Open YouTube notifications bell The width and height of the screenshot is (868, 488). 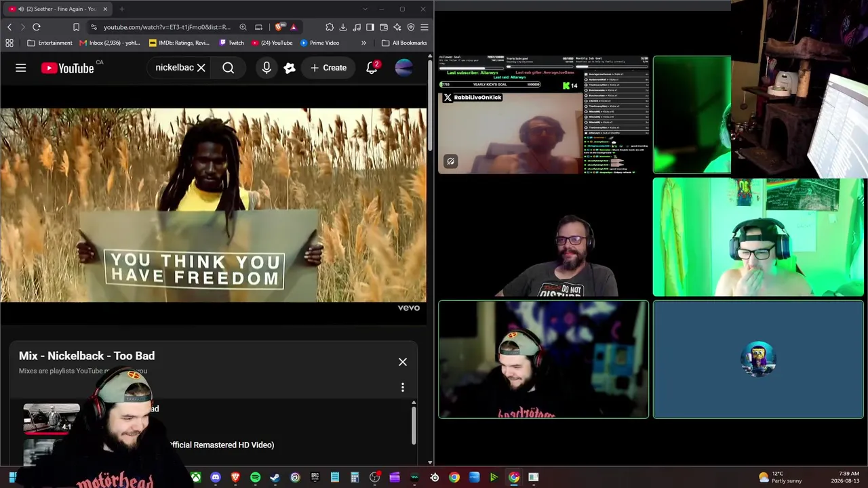click(372, 68)
